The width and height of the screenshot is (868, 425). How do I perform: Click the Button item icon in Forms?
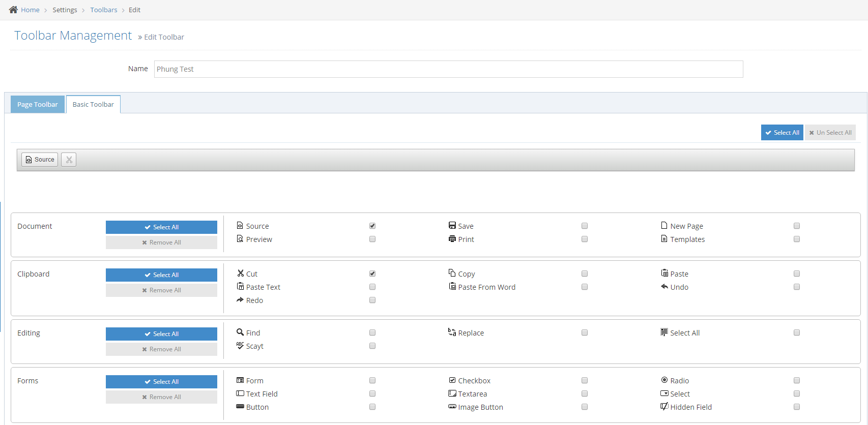click(x=240, y=406)
